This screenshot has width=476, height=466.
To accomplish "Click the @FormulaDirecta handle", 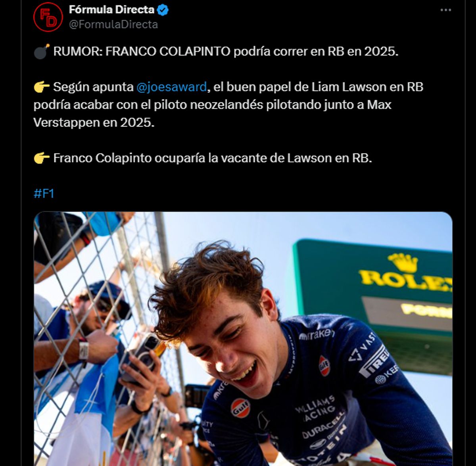I will (113, 25).
